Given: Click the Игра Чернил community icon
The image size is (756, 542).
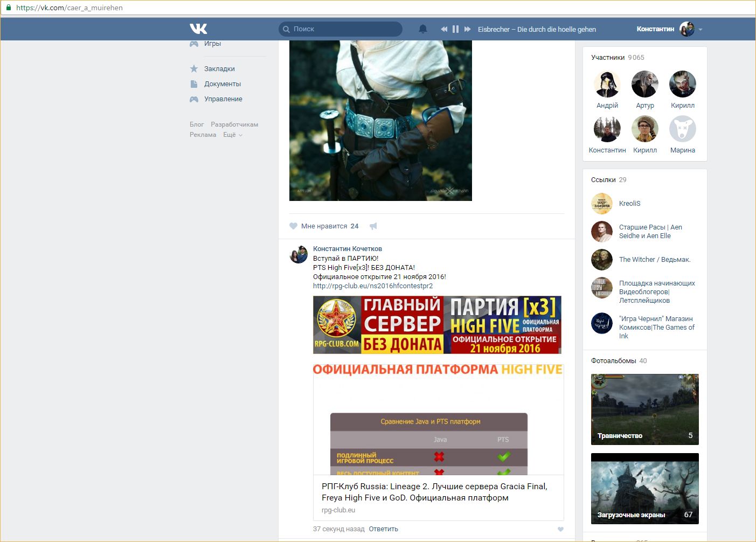Looking at the screenshot, I should click(x=602, y=323).
